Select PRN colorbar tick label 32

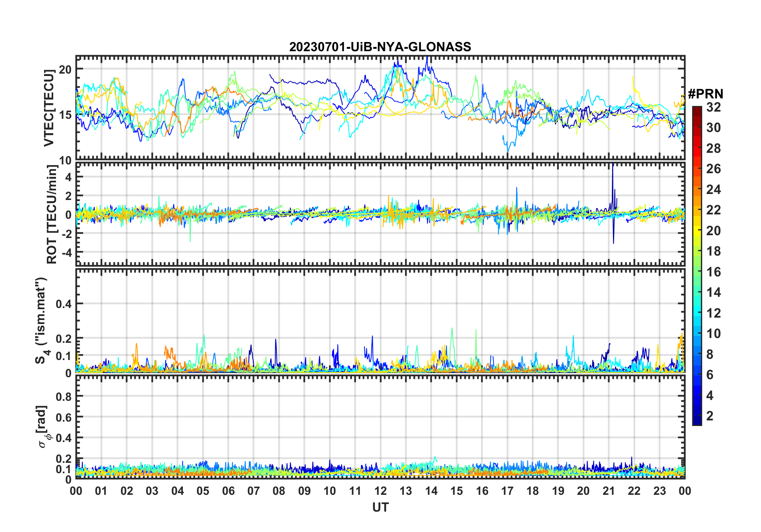(713, 107)
